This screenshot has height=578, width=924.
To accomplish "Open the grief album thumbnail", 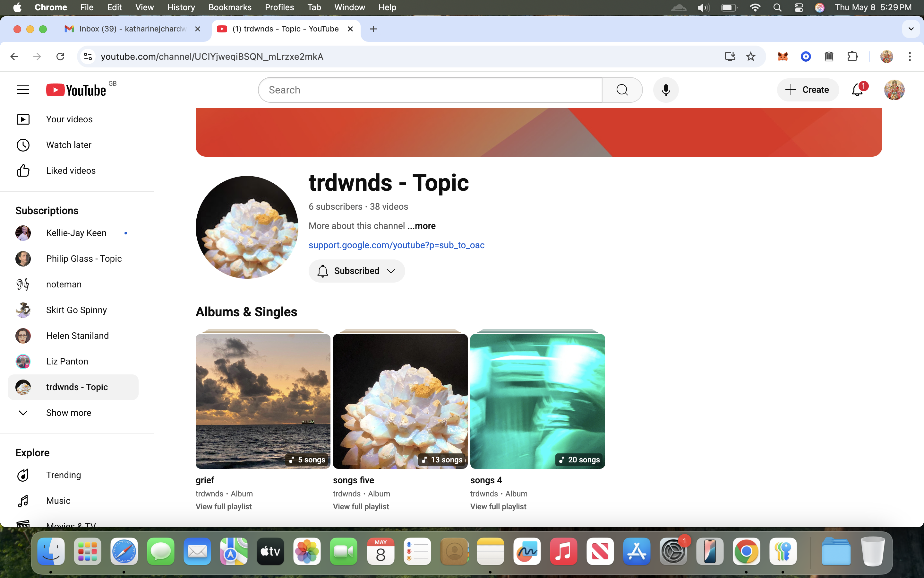I will [x=263, y=401].
